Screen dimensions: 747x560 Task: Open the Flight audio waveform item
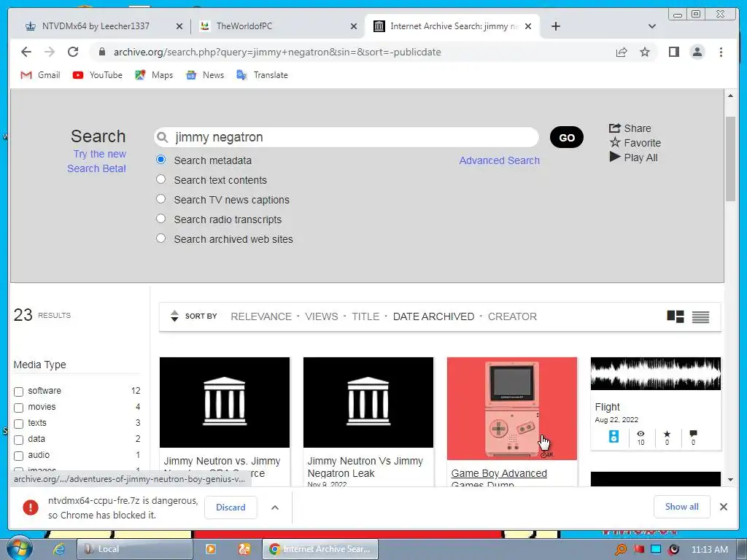[x=656, y=374]
